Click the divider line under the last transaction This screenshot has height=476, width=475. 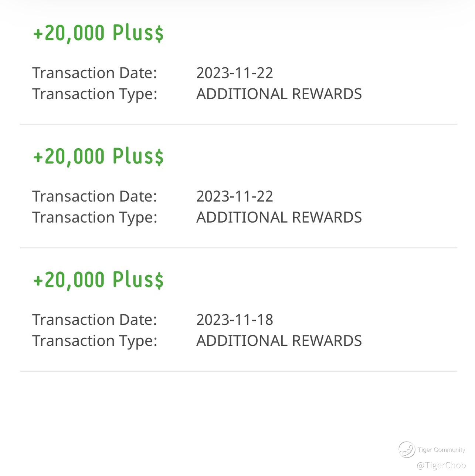coord(238,371)
